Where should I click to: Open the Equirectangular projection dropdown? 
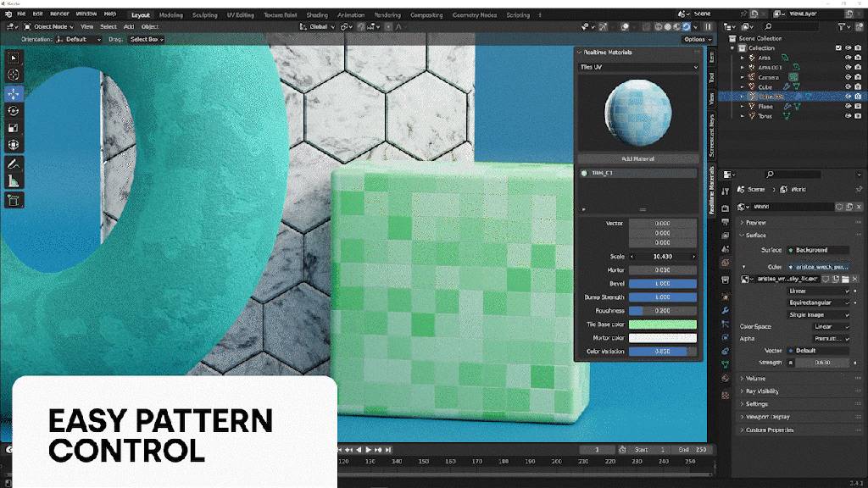click(x=818, y=302)
